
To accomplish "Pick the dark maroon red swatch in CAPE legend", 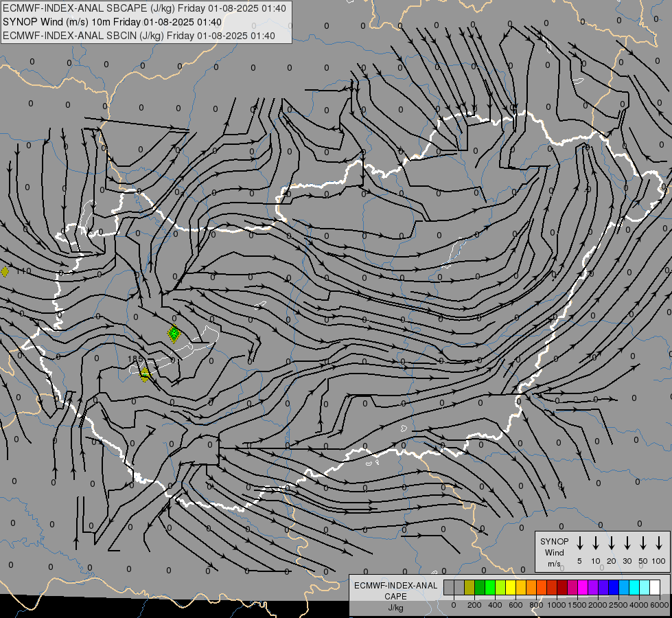I will (563, 587).
